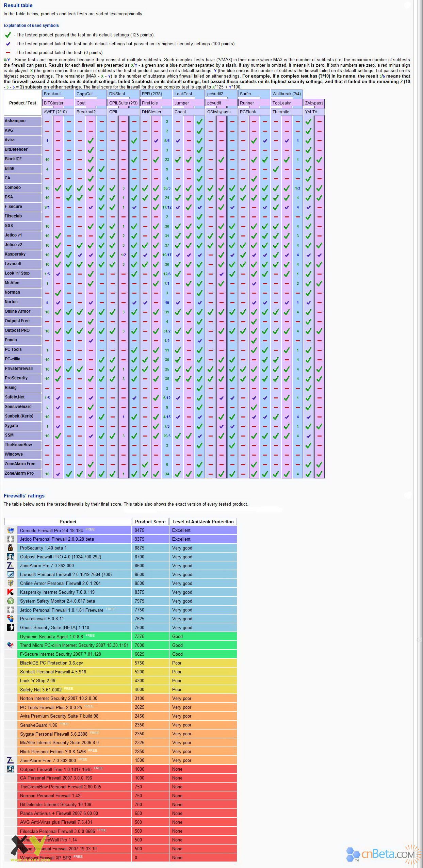
Task: Click the Online Armor Personal Firewall icon
Action: (11, 583)
